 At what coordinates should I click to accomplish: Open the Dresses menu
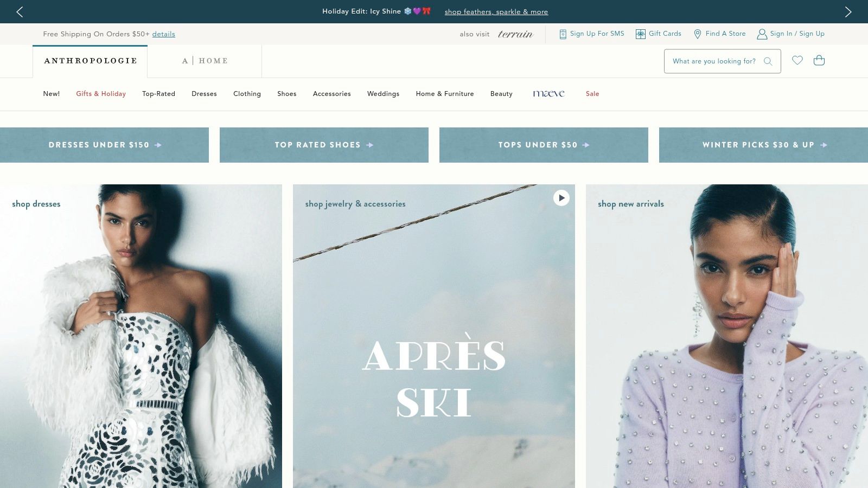pyautogui.click(x=204, y=94)
